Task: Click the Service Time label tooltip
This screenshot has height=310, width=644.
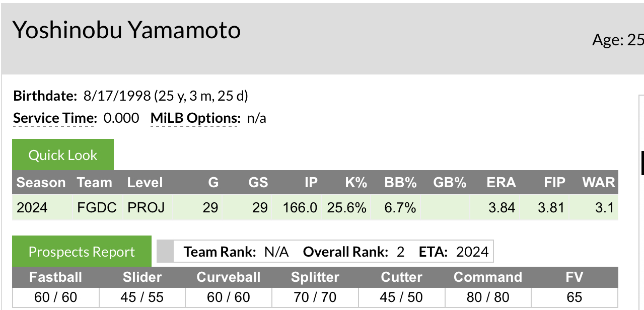Action: pos(54,118)
